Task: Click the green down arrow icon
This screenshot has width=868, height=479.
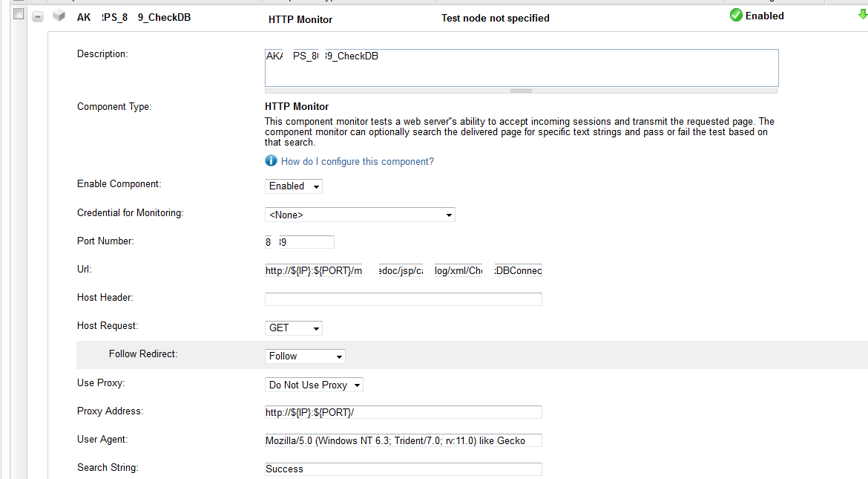Action: (863, 15)
